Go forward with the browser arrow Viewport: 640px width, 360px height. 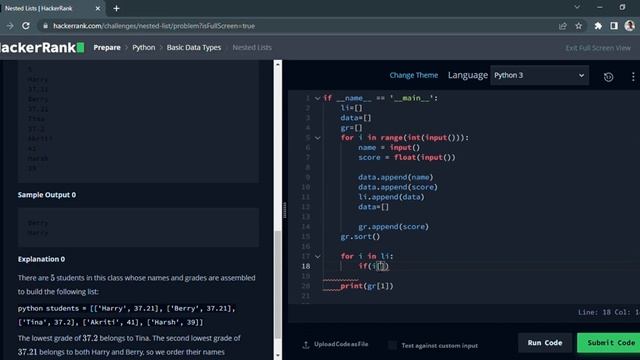click(x=10, y=26)
